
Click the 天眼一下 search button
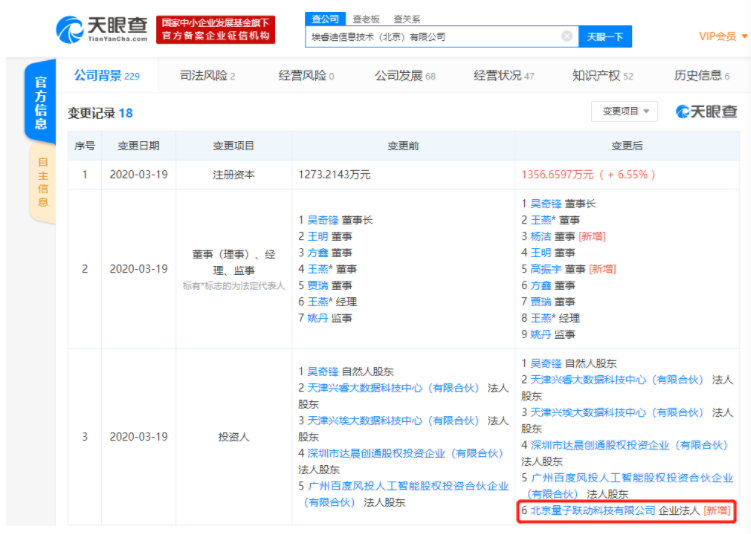point(604,37)
